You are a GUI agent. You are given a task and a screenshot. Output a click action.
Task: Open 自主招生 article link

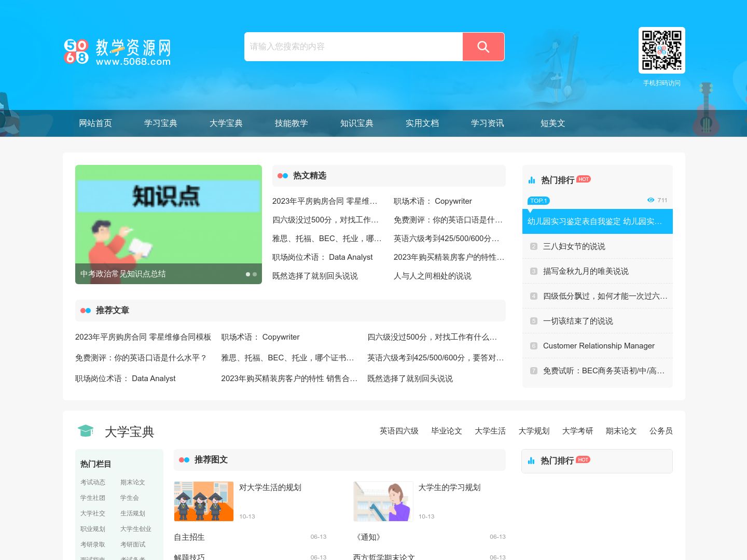pos(189,537)
